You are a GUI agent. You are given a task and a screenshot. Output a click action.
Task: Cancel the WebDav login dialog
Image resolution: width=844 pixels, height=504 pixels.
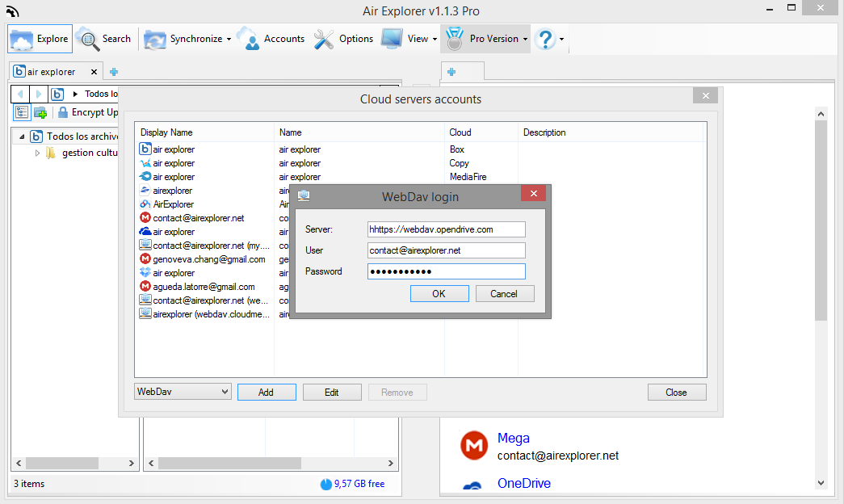pyautogui.click(x=504, y=293)
